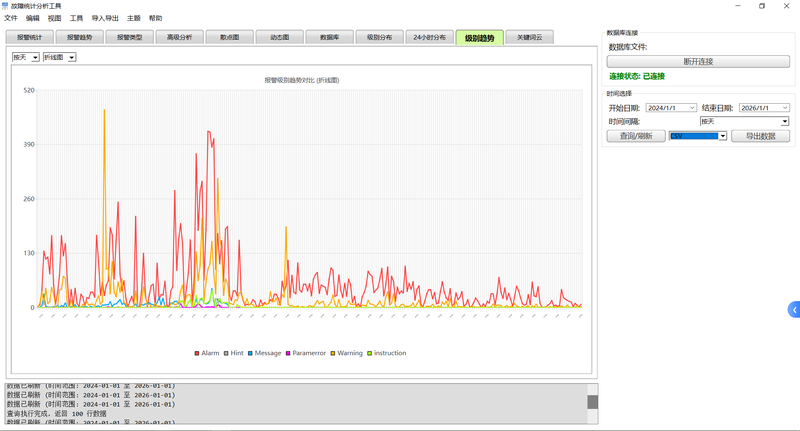Click the app icon in title bar

[x=6, y=6]
